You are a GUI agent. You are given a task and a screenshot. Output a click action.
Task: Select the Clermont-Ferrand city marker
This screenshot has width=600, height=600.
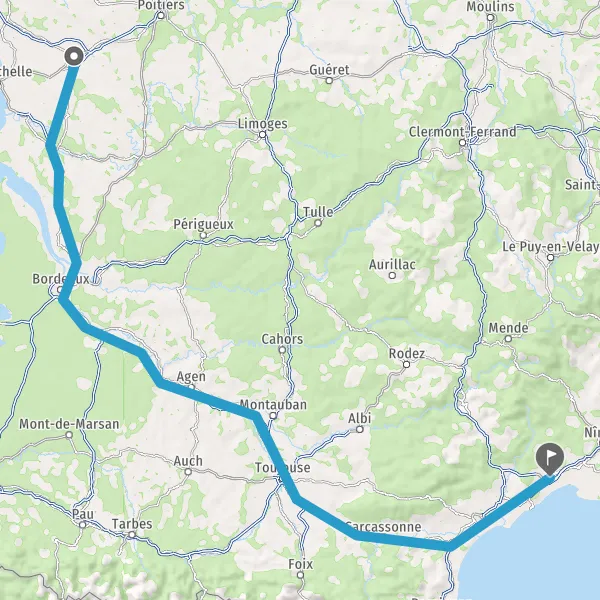coord(462,143)
